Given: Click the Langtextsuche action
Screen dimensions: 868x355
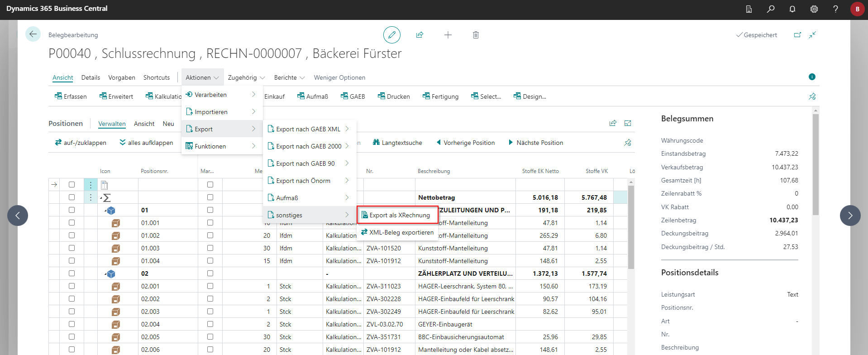Looking at the screenshot, I should click(397, 143).
